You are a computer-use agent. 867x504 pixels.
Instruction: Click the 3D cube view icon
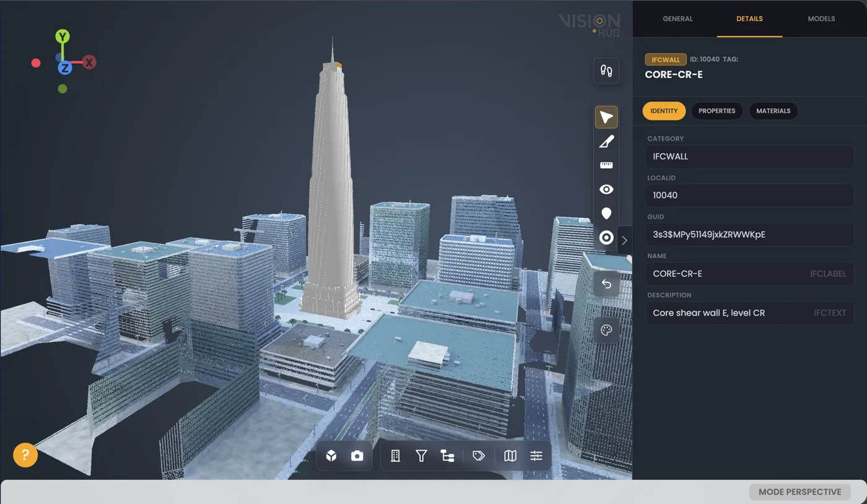(x=331, y=456)
